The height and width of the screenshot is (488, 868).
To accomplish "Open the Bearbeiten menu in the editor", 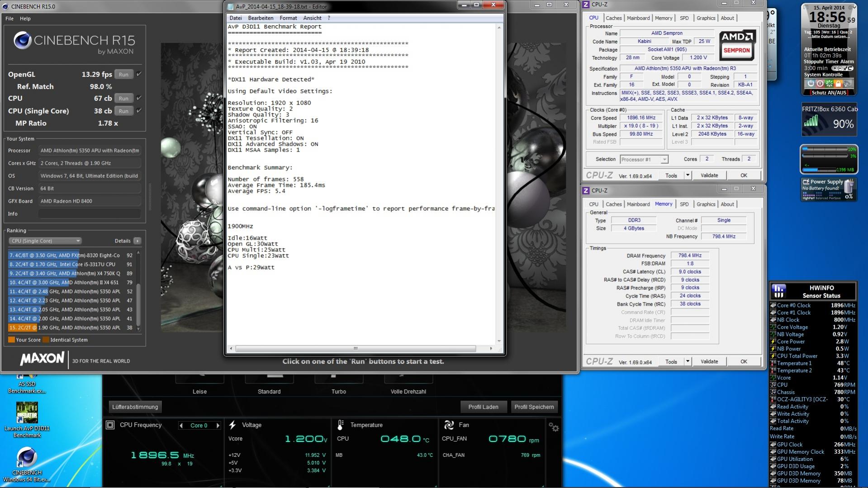I will click(261, 18).
